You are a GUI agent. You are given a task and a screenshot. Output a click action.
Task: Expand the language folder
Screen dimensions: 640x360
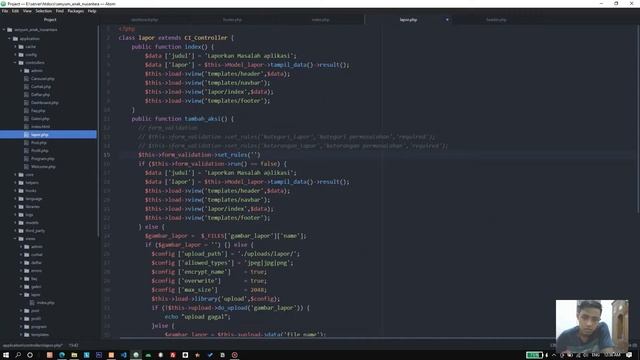(16, 199)
